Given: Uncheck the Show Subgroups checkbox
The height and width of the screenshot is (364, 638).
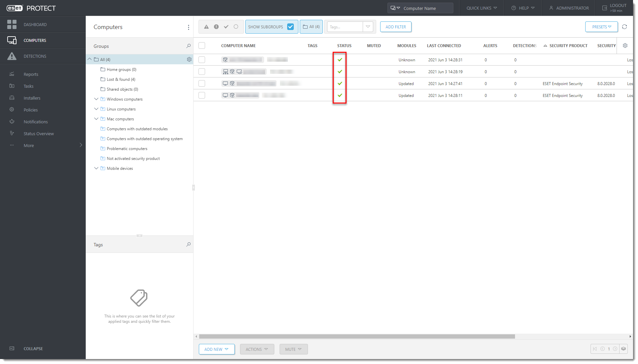Looking at the screenshot, I should (x=290, y=27).
